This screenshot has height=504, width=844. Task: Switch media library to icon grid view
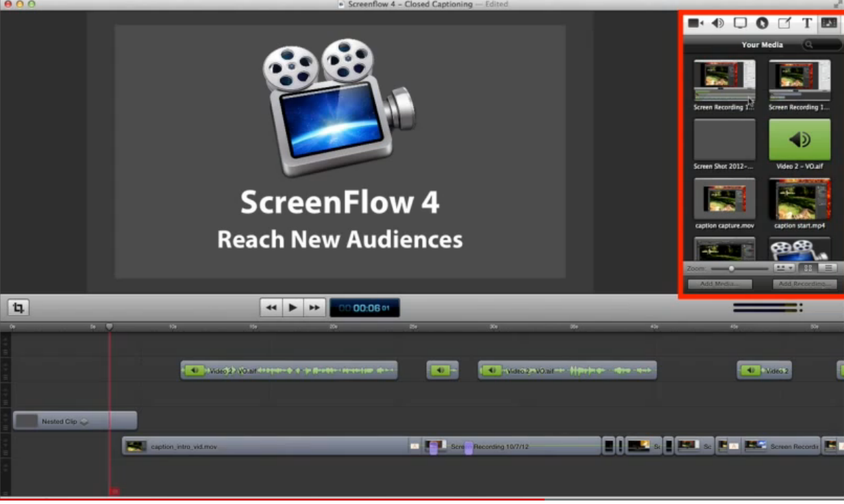point(808,268)
